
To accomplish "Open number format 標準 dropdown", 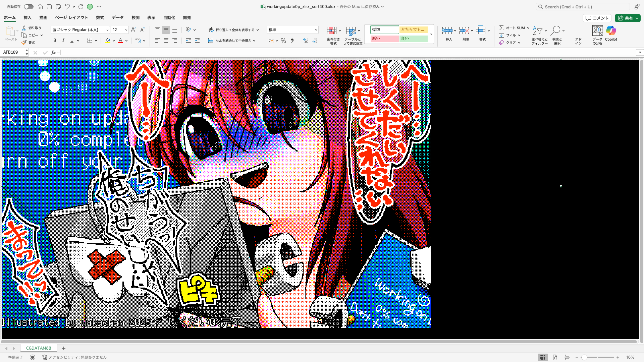I will (316, 30).
